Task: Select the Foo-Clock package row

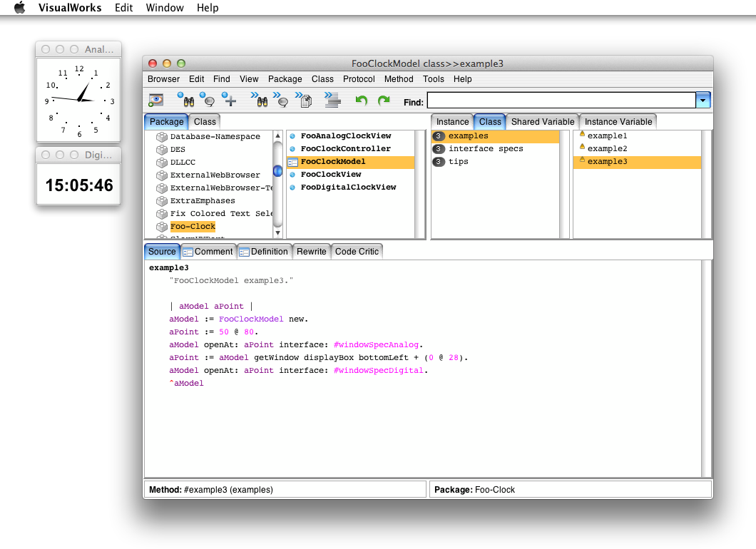Action: [209, 227]
